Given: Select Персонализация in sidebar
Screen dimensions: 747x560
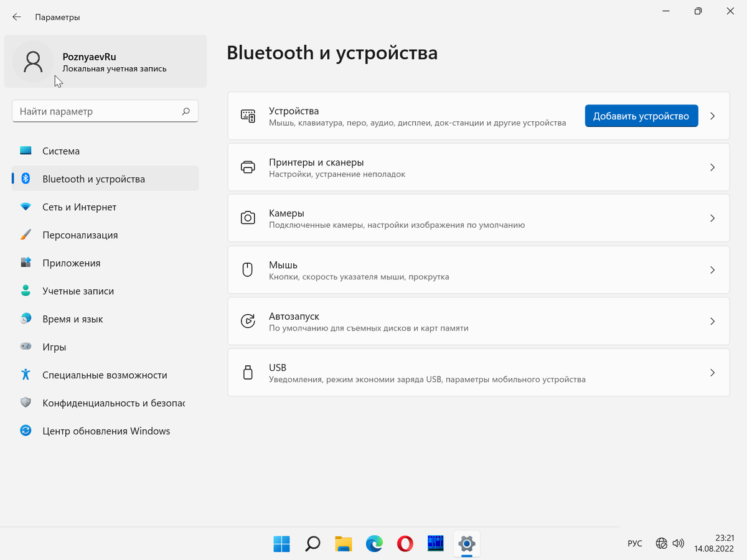Looking at the screenshot, I should click(x=105, y=235).
